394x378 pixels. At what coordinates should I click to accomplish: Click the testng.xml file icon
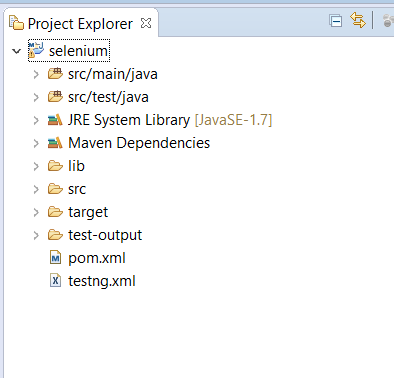point(55,281)
